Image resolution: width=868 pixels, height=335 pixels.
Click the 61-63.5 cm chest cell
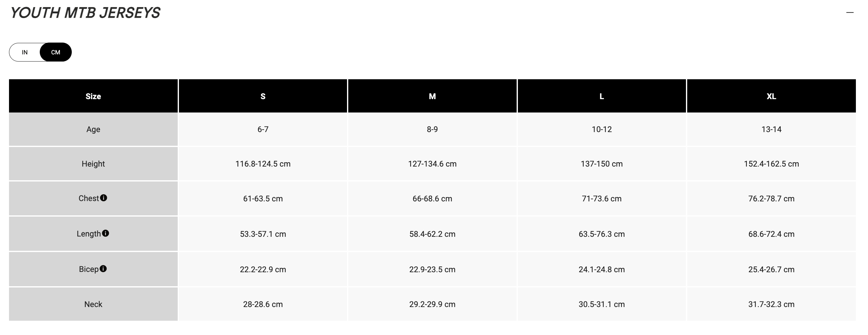pos(263,199)
